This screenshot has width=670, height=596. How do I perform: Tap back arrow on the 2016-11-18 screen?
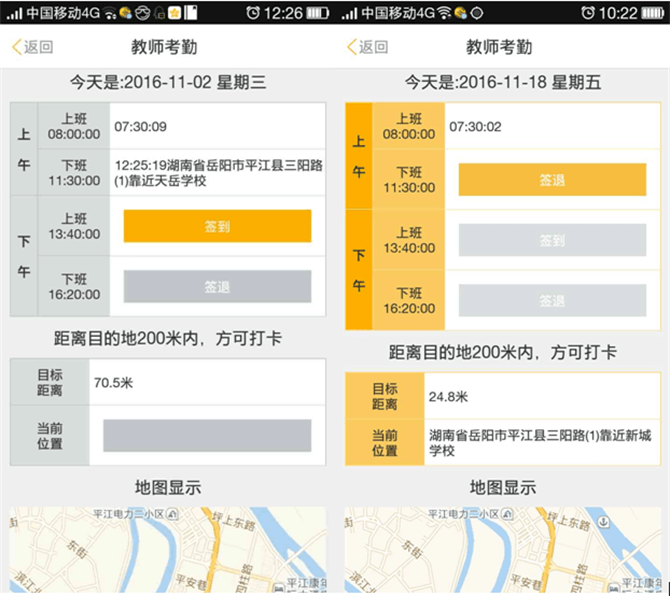[x=366, y=47]
